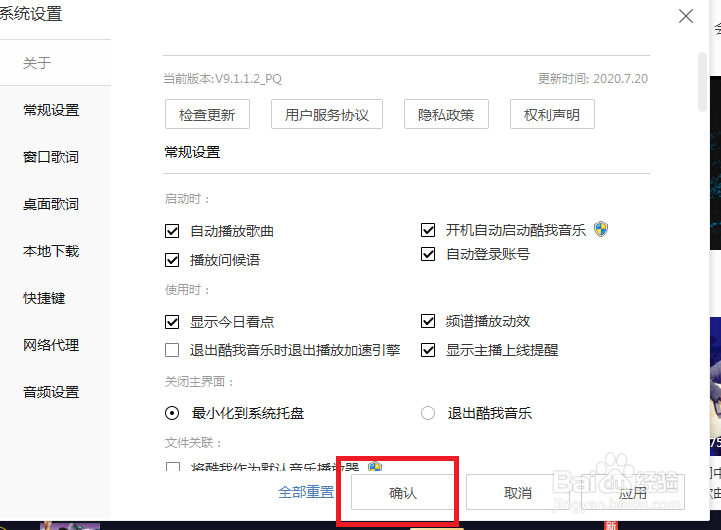Toggle 显示今日看点 checkbox
Viewport: 721px width, 530px height.
coord(172,322)
